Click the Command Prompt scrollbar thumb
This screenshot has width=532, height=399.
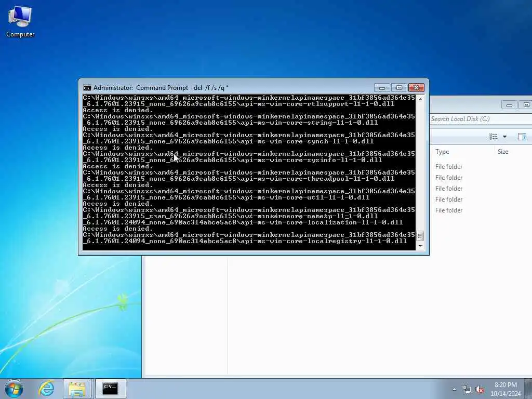(x=420, y=236)
